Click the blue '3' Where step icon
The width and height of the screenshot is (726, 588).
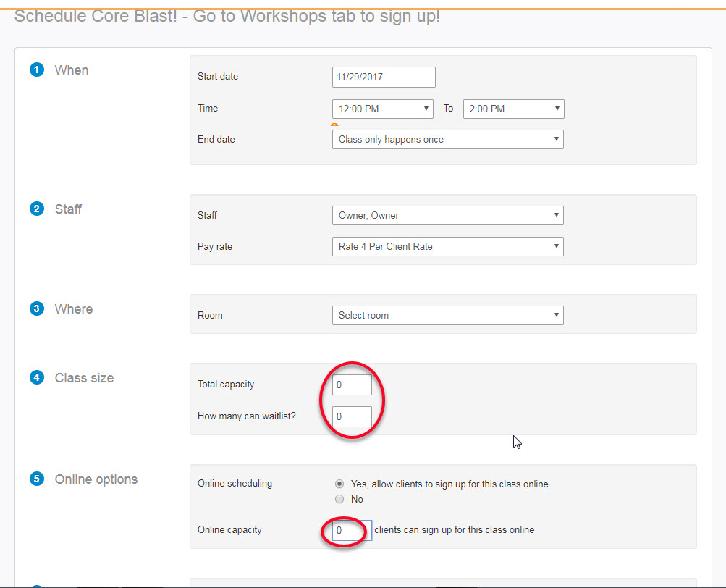(37, 308)
